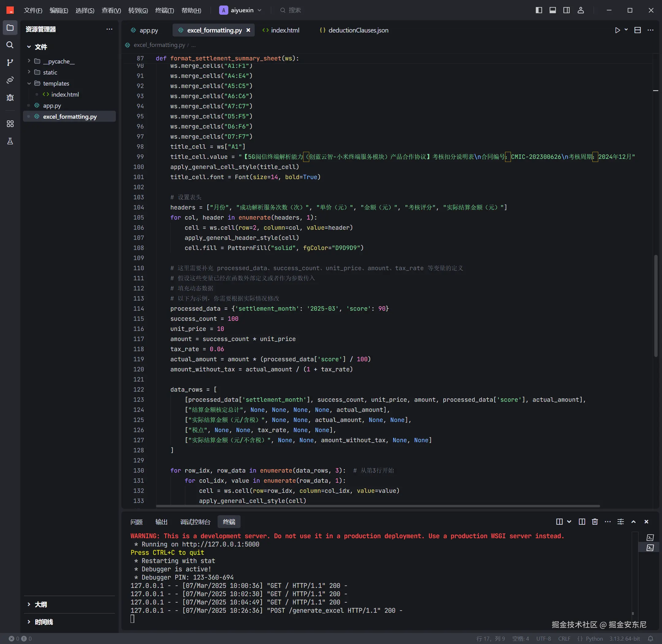Toggle the primary sidebar layout button
Viewport: 662px width, 644px height.
point(539,10)
